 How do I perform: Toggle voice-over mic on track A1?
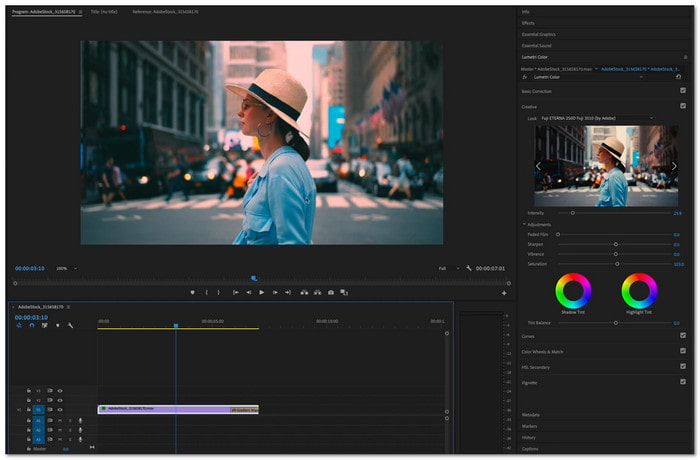[x=80, y=420]
